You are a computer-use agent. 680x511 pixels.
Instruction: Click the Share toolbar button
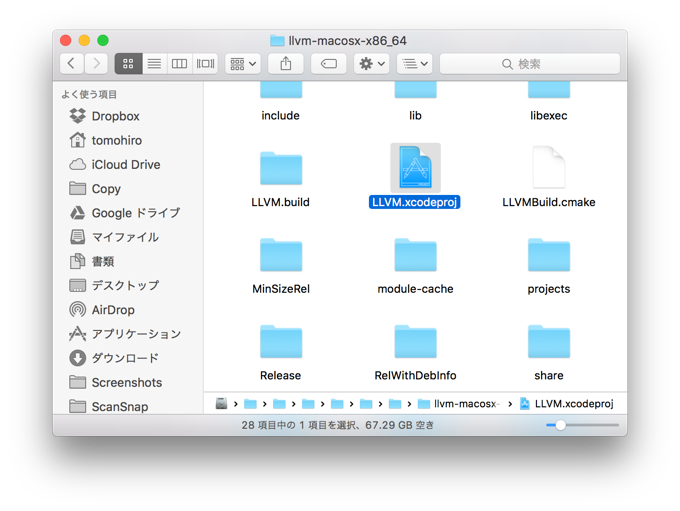(285, 64)
